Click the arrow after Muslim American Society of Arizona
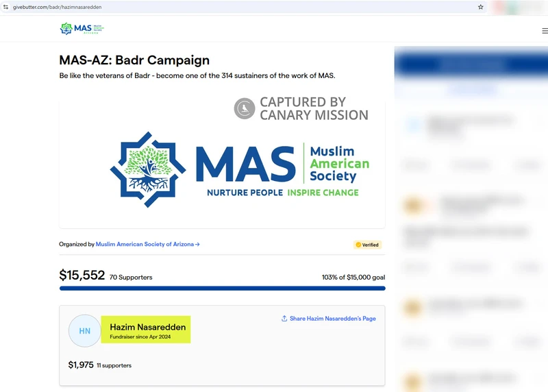 [197, 245]
